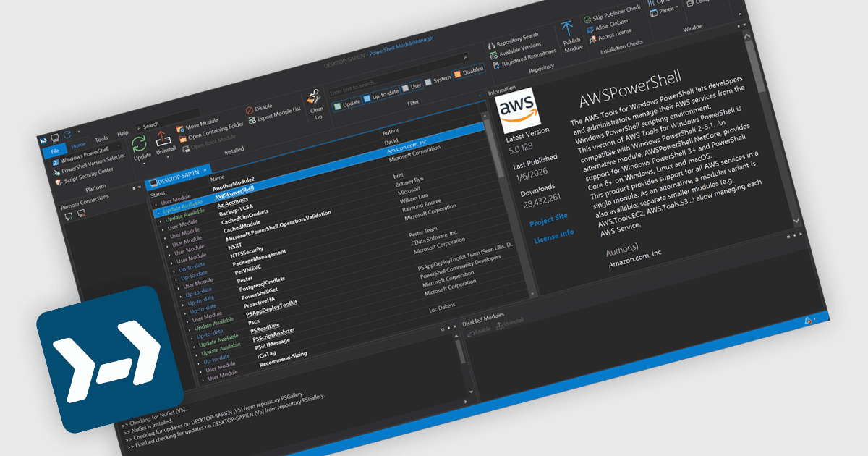868x456 pixels.
Task: Expand the Backup-VCSA row
Action: click(161, 229)
